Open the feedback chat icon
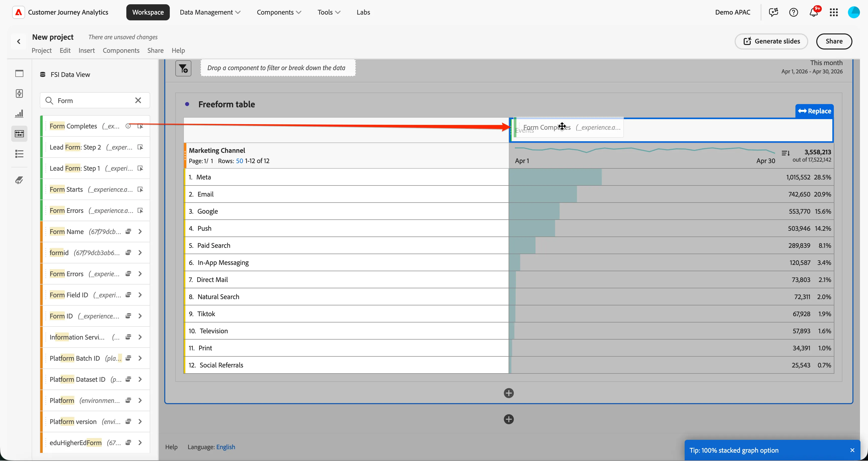 (x=773, y=13)
